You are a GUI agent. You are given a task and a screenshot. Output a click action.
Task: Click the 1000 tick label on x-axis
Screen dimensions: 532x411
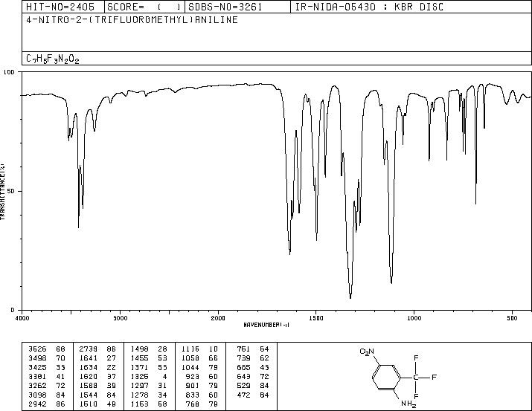(x=414, y=318)
